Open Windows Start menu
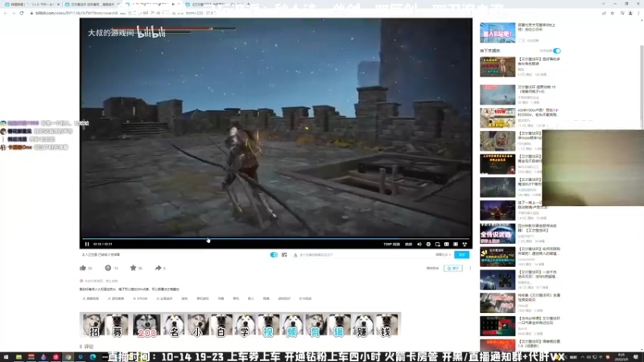 [x=6, y=357]
